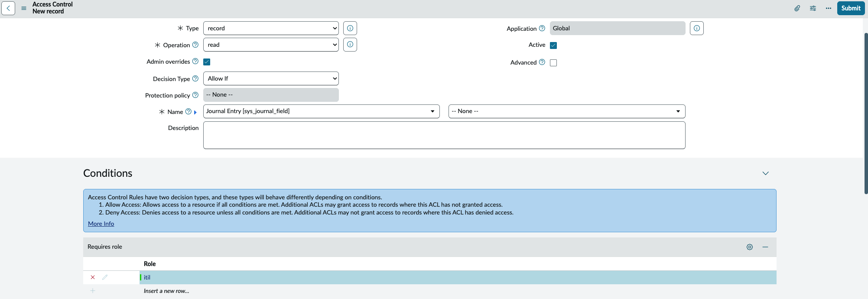Open the info icon next to Operation

(x=350, y=45)
